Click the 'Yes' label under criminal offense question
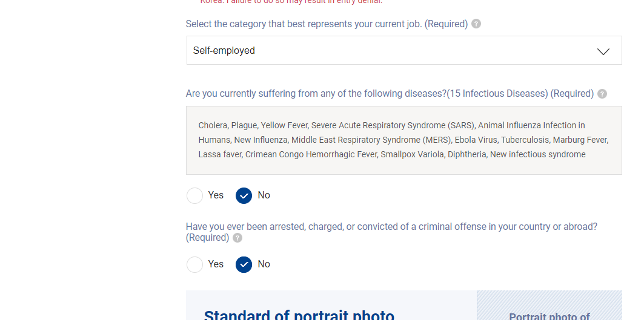Screen dimensions: 644x320 pos(216,264)
